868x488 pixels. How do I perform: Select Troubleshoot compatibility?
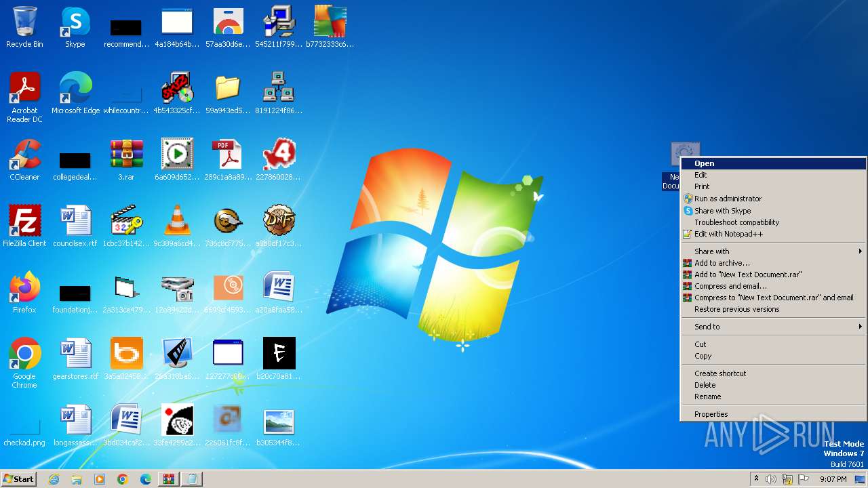click(773, 222)
